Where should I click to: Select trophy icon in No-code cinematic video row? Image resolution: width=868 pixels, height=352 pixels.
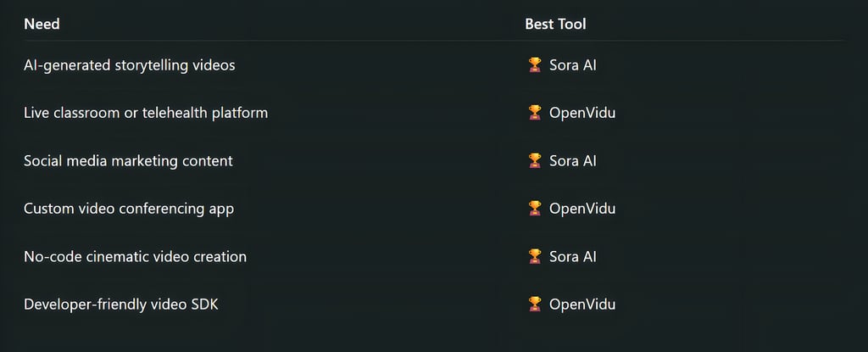tap(535, 257)
